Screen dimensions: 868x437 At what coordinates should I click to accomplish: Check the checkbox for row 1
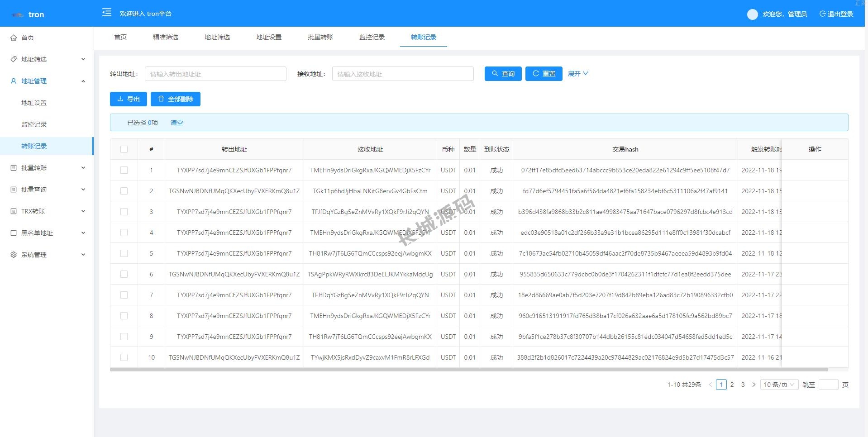click(x=124, y=170)
